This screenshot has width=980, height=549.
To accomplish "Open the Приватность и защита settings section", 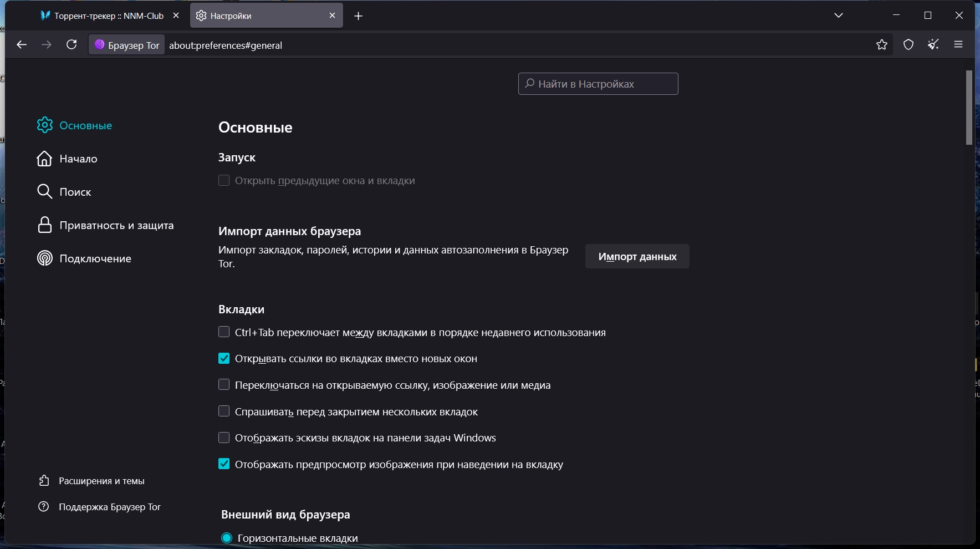I will pos(116,226).
